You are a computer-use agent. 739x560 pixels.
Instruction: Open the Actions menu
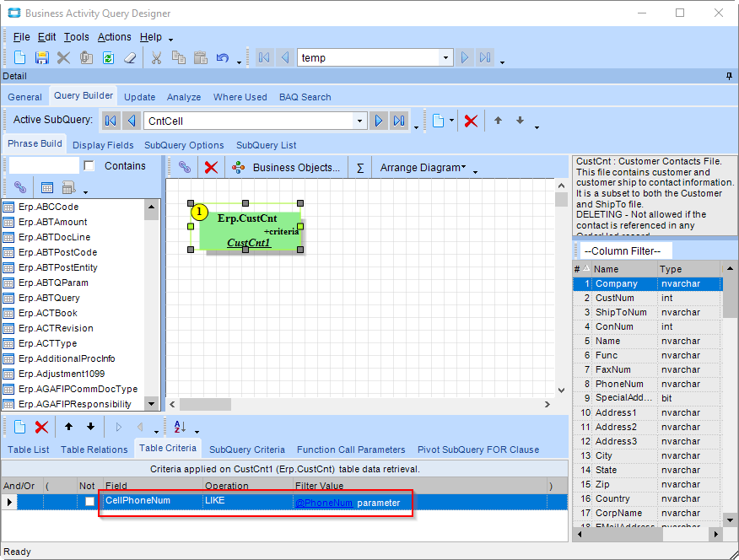[114, 37]
